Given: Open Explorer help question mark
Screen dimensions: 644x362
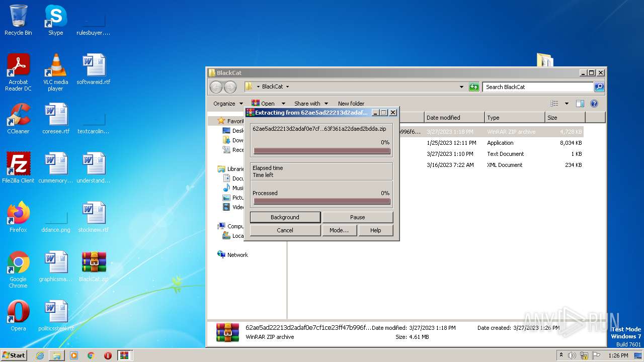Looking at the screenshot, I should click(x=594, y=104).
